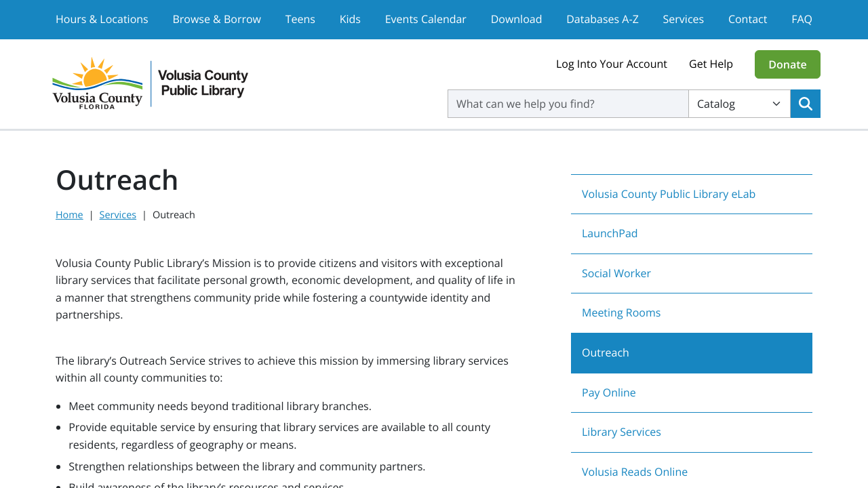This screenshot has width=868, height=488.
Task: Open Meeting Rooms from the sidebar
Action: tap(621, 312)
